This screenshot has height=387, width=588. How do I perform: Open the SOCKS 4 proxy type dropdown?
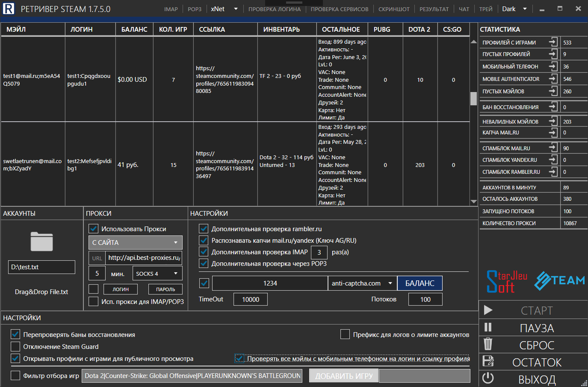[157, 273]
